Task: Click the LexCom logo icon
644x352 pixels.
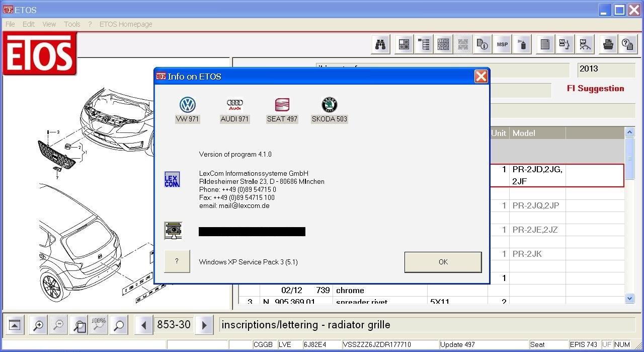Action: pyautogui.click(x=172, y=179)
